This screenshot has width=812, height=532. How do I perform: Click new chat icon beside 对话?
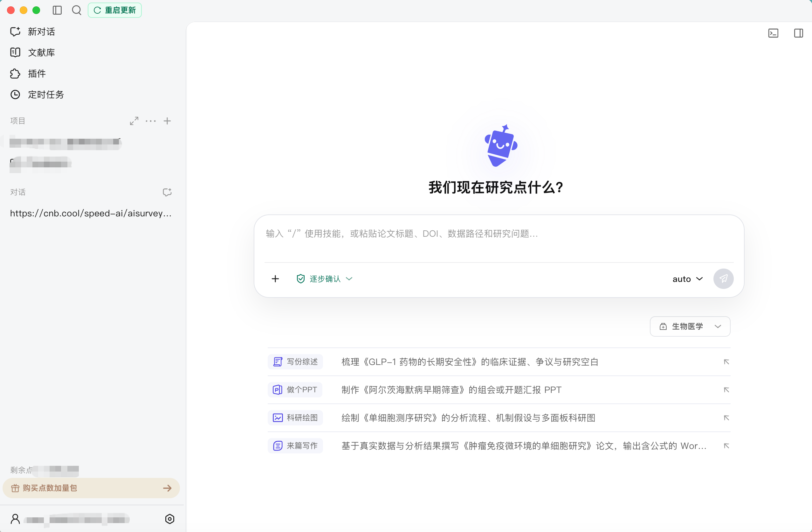[x=167, y=192]
